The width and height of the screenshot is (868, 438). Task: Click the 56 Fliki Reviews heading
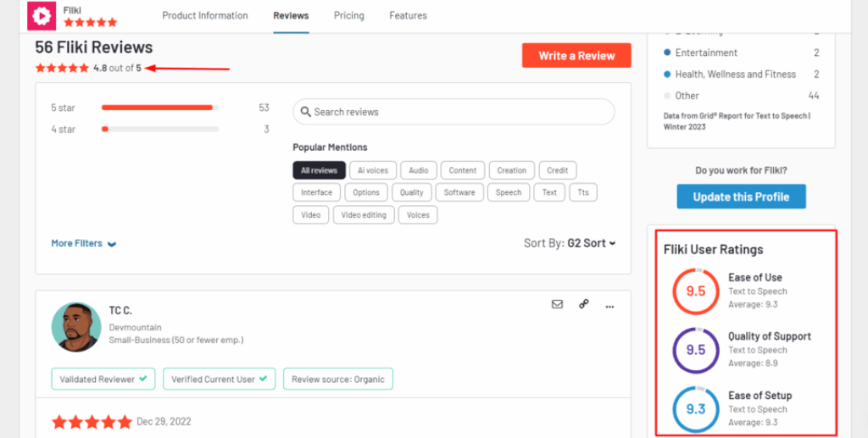point(94,47)
